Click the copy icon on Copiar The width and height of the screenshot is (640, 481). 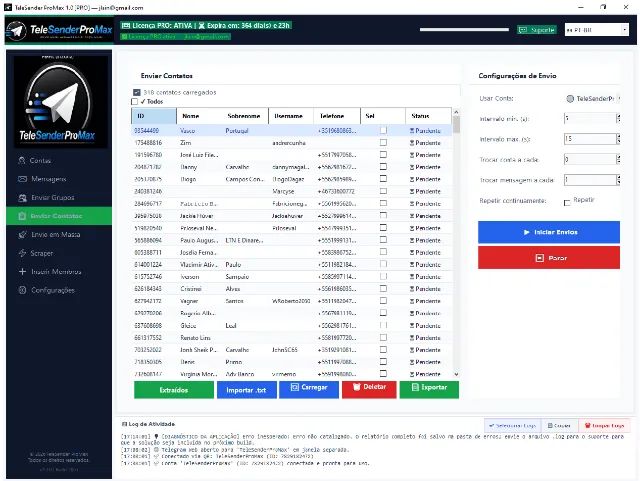tap(550, 425)
